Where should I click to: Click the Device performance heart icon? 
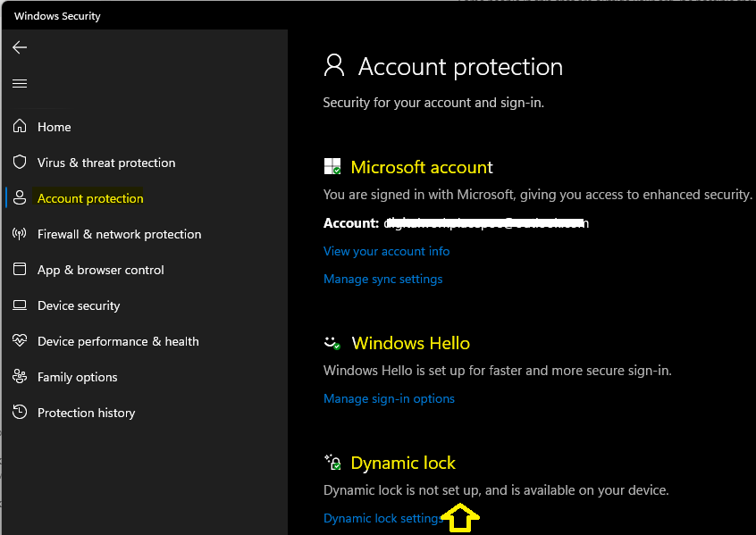pyautogui.click(x=20, y=340)
